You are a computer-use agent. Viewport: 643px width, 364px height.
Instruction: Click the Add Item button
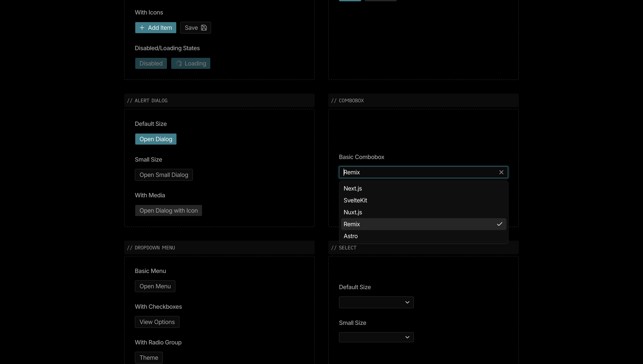point(156,28)
